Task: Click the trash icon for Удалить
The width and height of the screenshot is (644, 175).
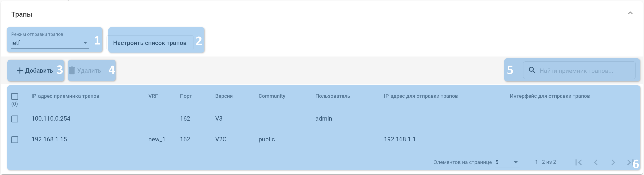Action: pyautogui.click(x=72, y=71)
